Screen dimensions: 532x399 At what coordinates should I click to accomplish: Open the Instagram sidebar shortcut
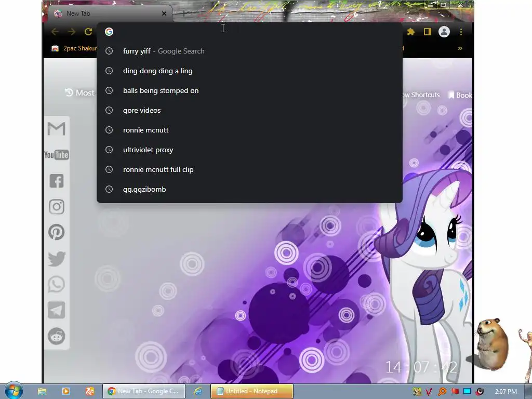56,207
